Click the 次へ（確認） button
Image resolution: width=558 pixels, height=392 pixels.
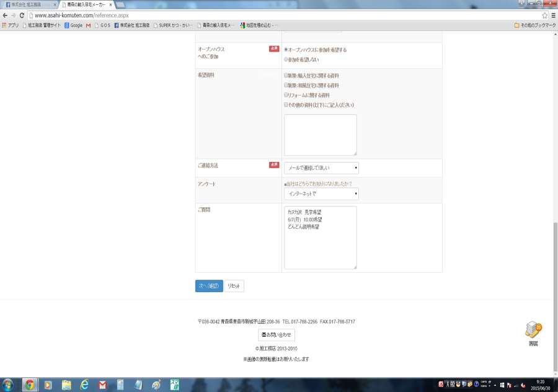tap(209, 286)
